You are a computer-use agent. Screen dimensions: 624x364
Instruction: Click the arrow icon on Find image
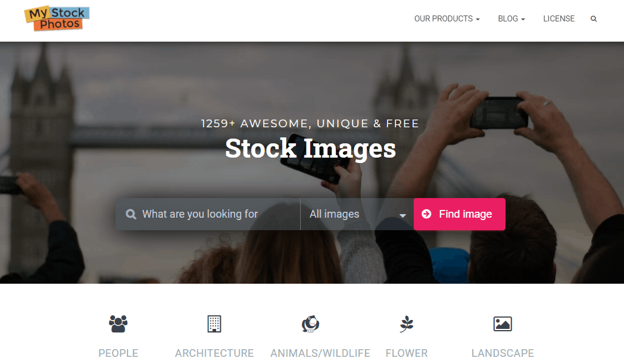pyautogui.click(x=426, y=214)
